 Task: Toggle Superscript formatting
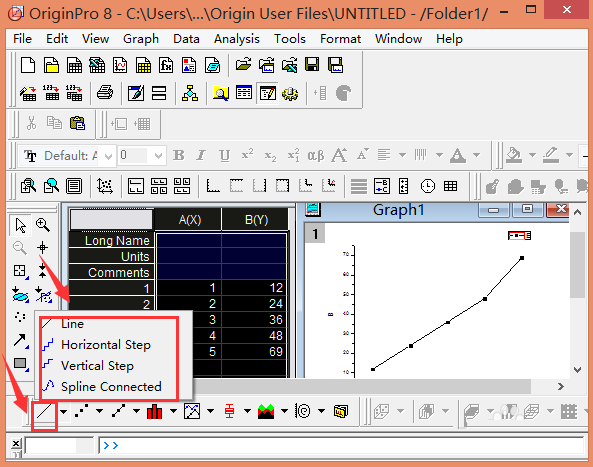[x=247, y=155]
